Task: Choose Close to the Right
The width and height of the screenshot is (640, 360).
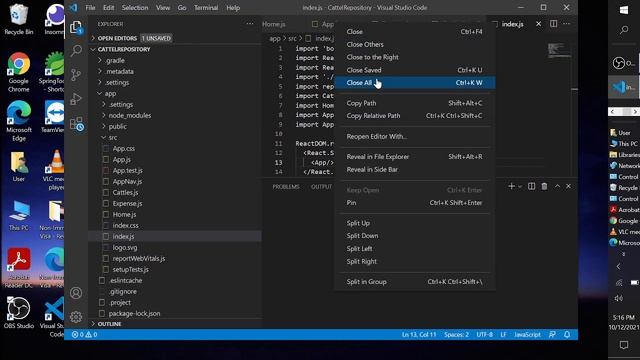Action: (415, 57)
